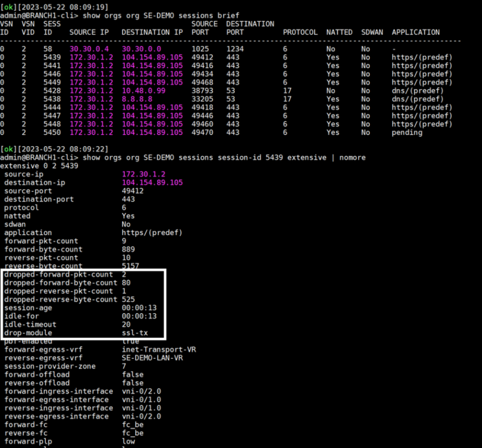Click dropped-forward-byte-count value 80
This screenshot has height=448, width=482.
coord(126,283)
